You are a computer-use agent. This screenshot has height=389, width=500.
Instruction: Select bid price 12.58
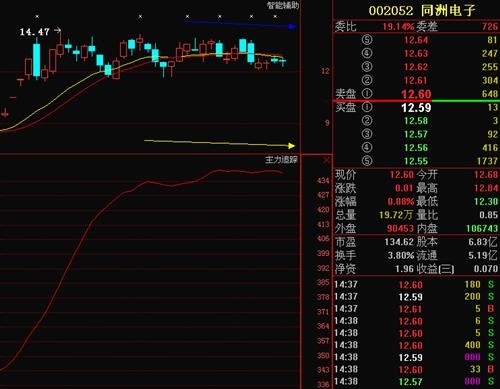(x=416, y=121)
